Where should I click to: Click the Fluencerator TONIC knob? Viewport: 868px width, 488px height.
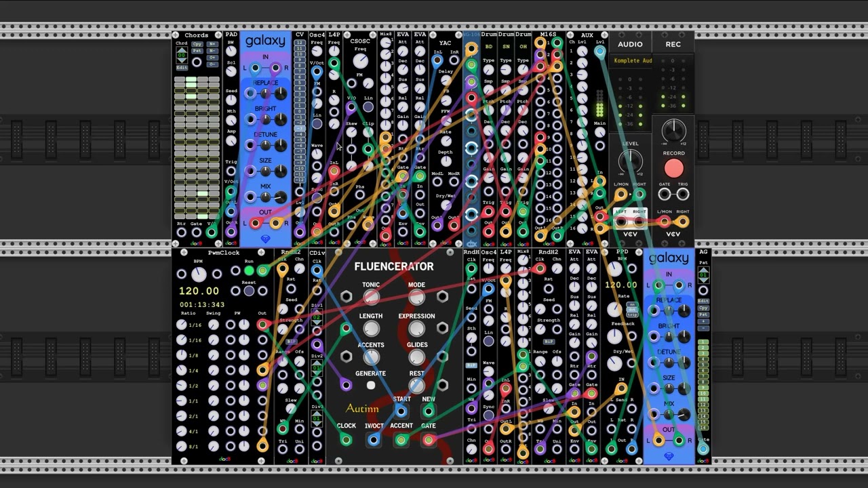pos(371,298)
